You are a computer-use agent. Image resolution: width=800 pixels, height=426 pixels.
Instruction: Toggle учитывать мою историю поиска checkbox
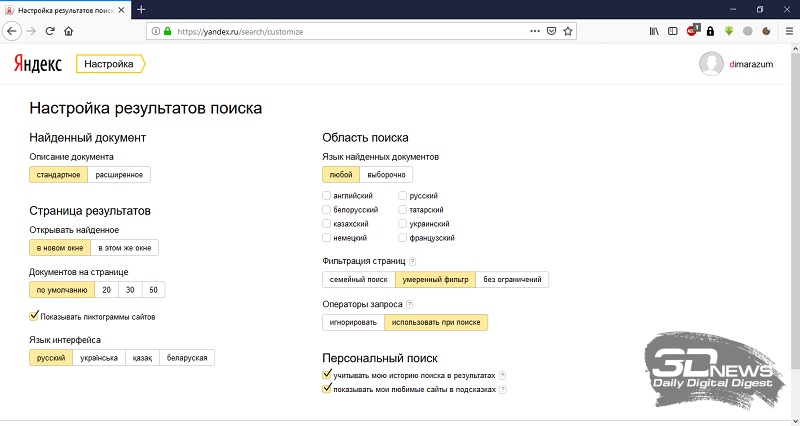327,374
